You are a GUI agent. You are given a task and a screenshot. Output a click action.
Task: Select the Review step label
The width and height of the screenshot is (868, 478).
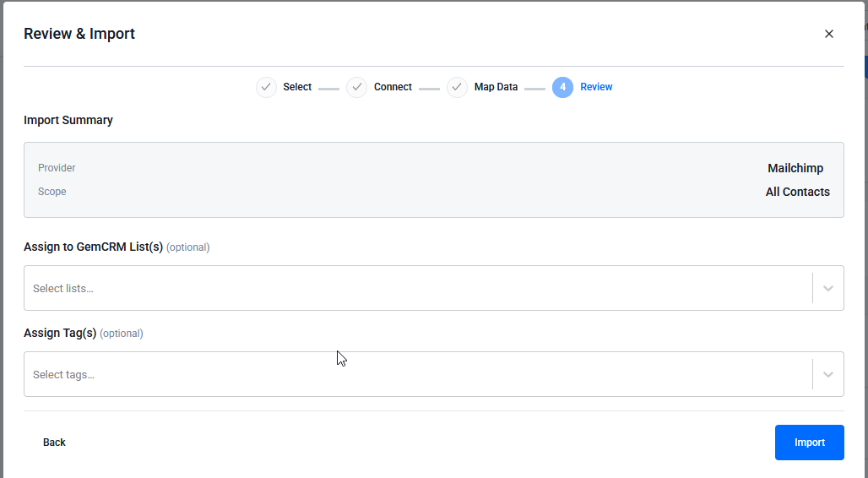point(596,87)
